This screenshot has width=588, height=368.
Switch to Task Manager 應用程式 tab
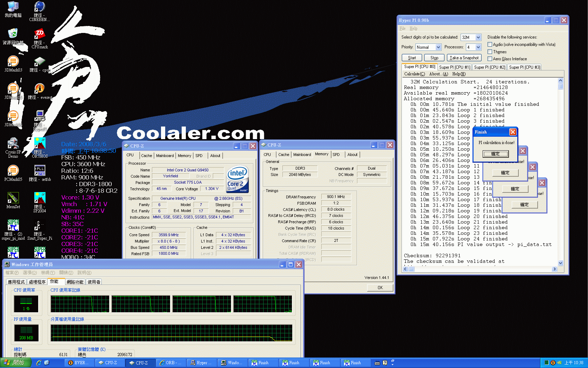click(16, 282)
